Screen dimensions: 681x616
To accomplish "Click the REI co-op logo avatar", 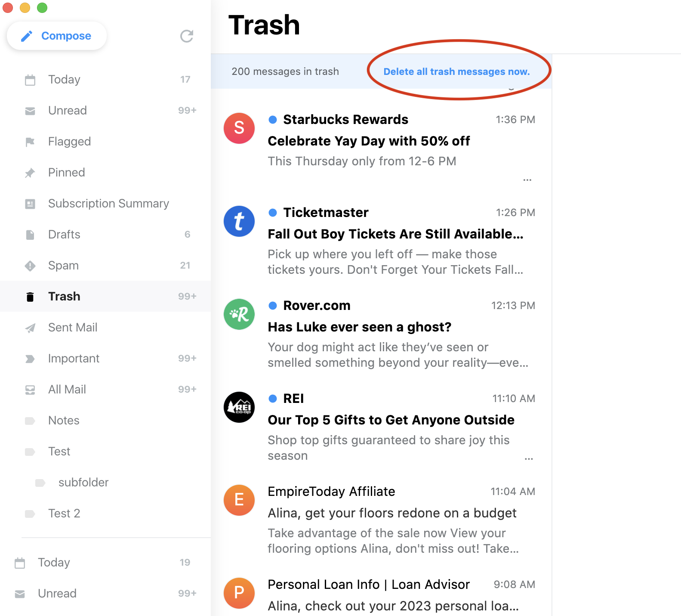I will pyautogui.click(x=239, y=407).
